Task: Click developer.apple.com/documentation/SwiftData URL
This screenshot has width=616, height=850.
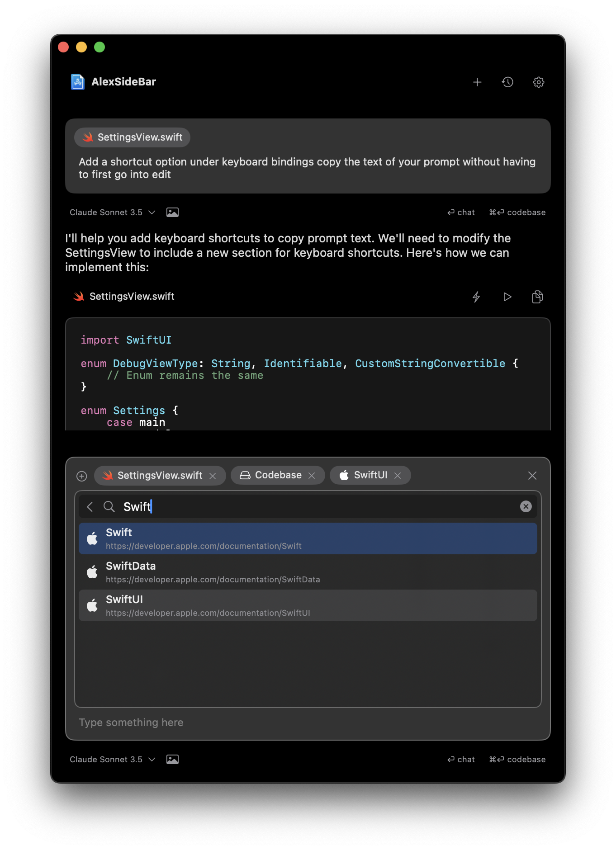Action: [213, 580]
